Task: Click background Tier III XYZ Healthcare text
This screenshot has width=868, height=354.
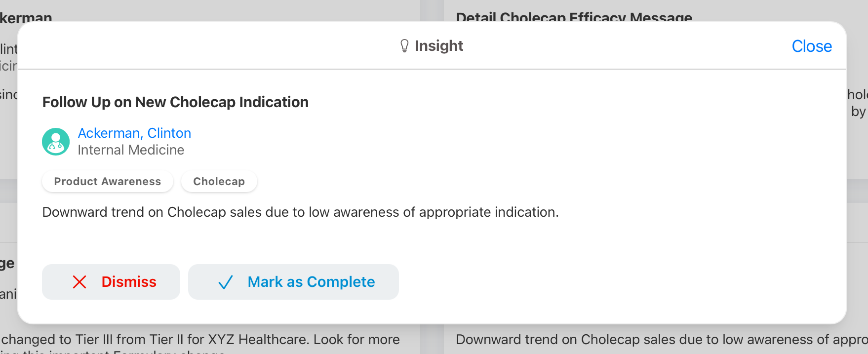Action: pyautogui.click(x=200, y=340)
